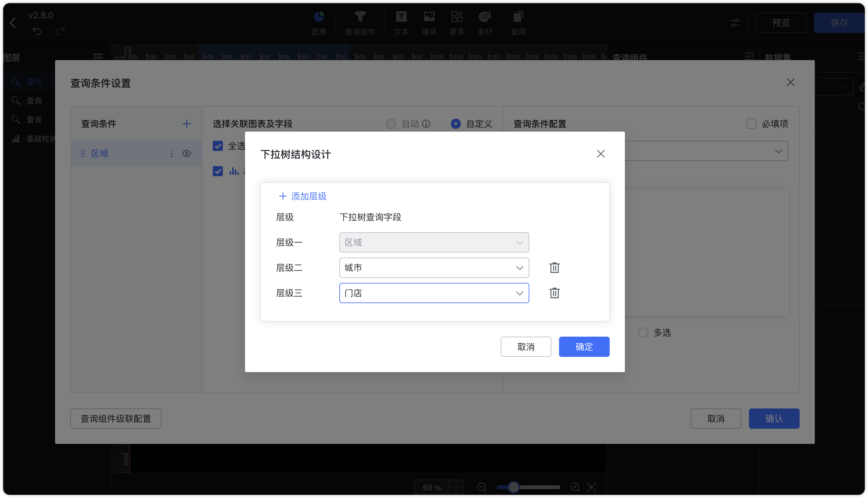Click the 复用 reuse tool
868x498 pixels.
coord(518,23)
